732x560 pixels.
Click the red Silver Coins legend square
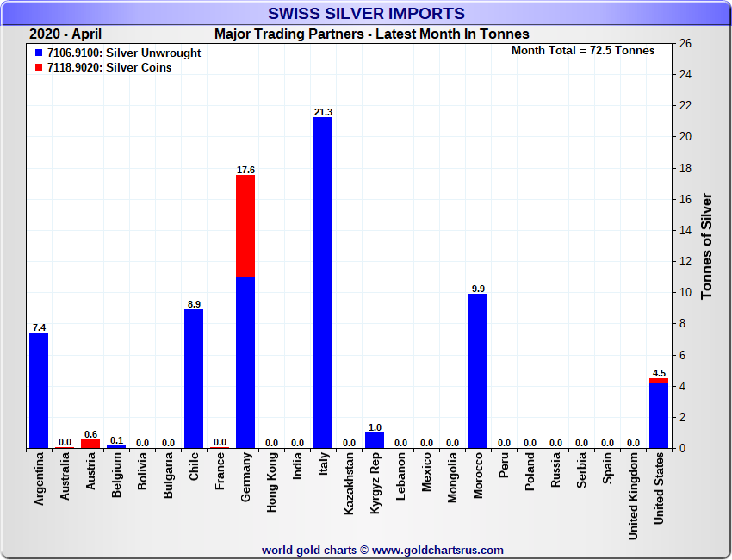[x=40, y=68]
